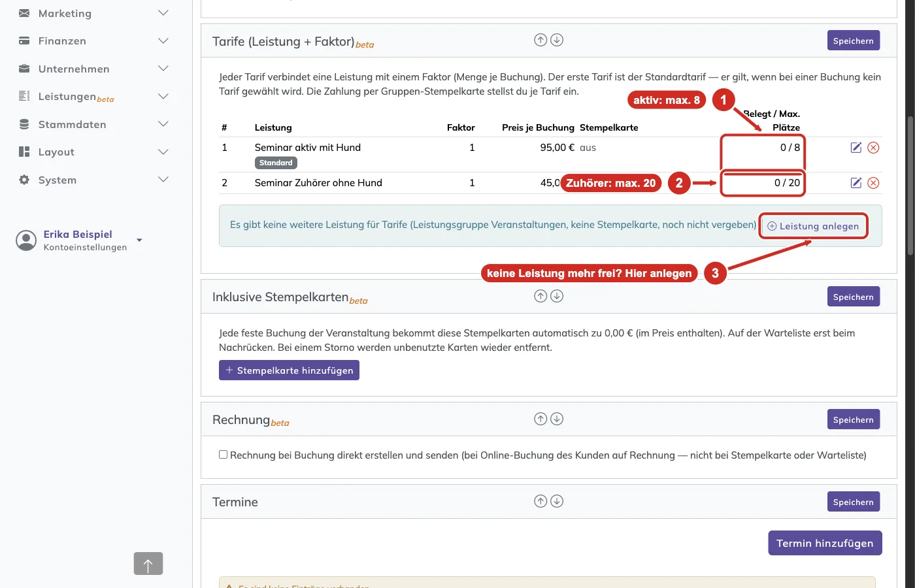Expand the Unternehmen menu chevron
The width and height of the screenshot is (915, 588).
(x=163, y=69)
